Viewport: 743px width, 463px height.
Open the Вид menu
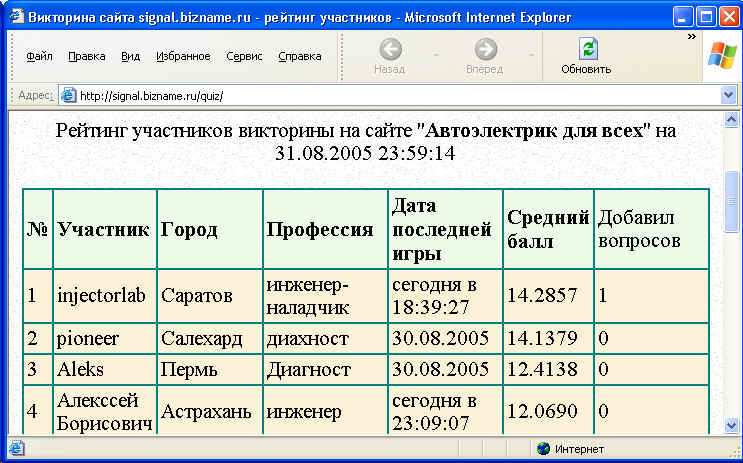coord(130,56)
